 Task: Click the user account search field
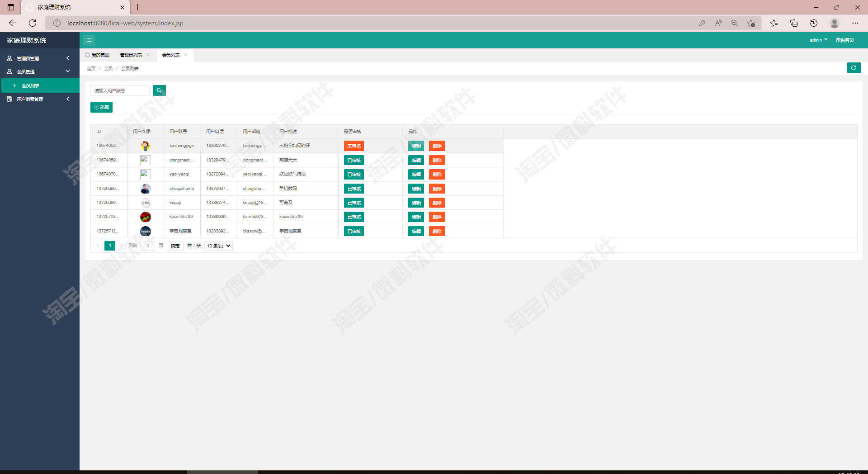[120, 90]
